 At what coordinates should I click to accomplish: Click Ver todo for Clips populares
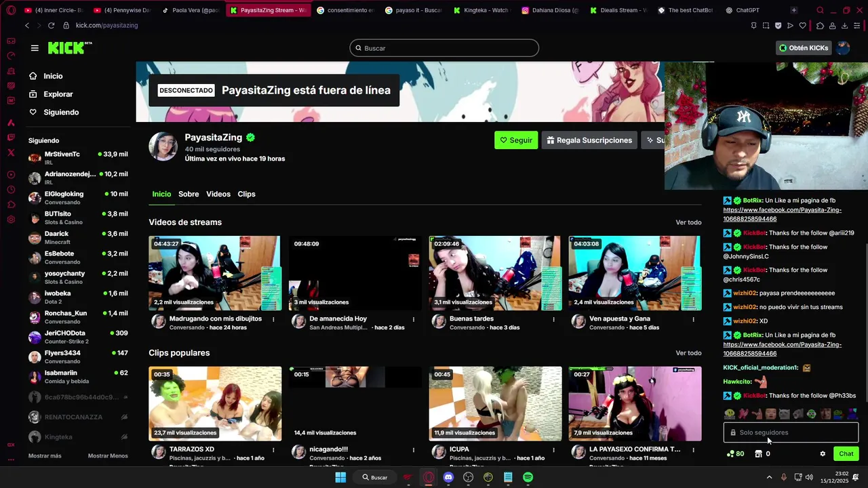click(688, 353)
